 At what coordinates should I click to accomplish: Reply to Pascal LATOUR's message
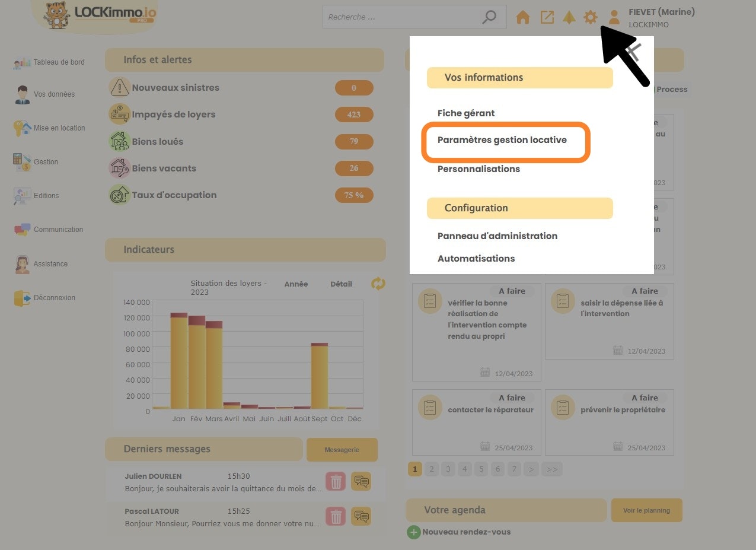tap(361, 516)
